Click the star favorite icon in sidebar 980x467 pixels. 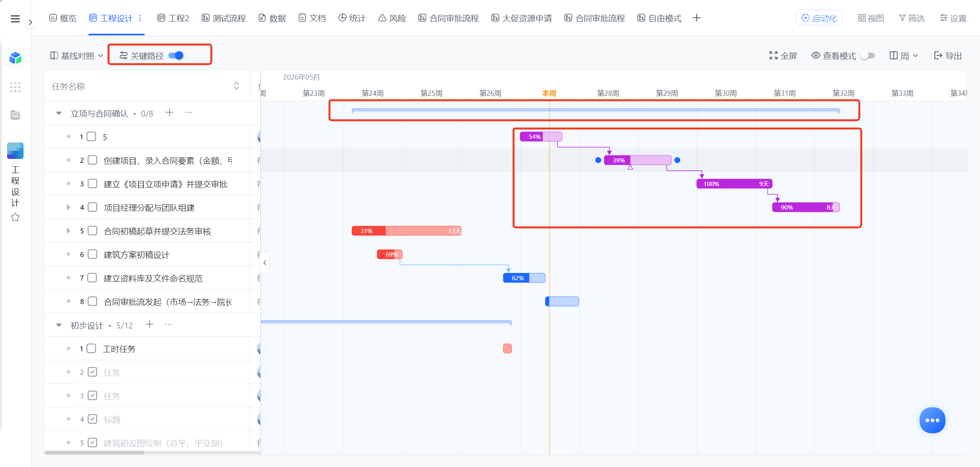pos(15,217)
